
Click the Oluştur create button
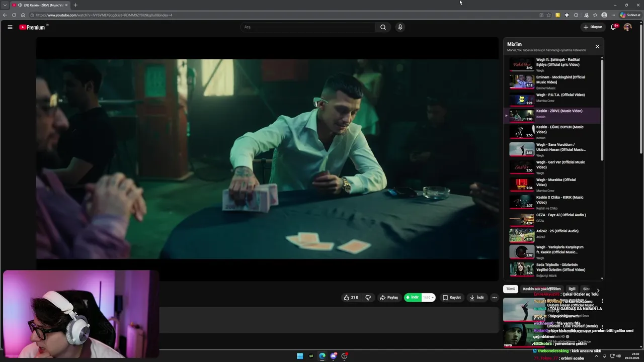593,27
